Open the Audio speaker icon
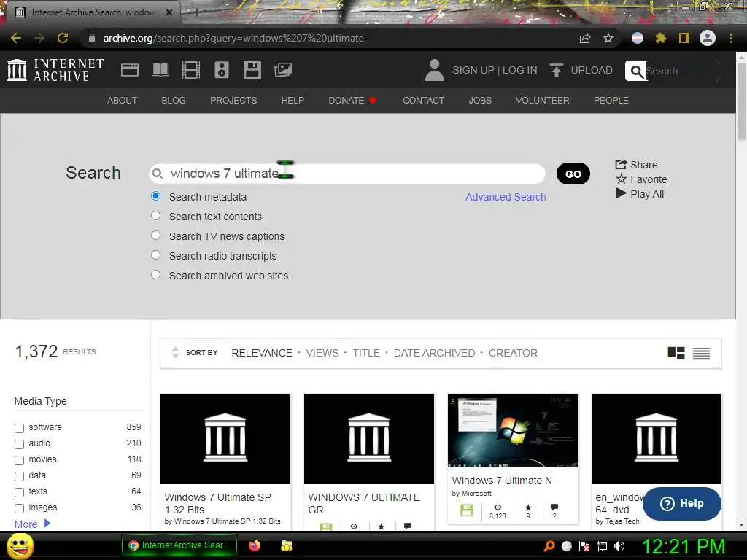 [222, 70]
